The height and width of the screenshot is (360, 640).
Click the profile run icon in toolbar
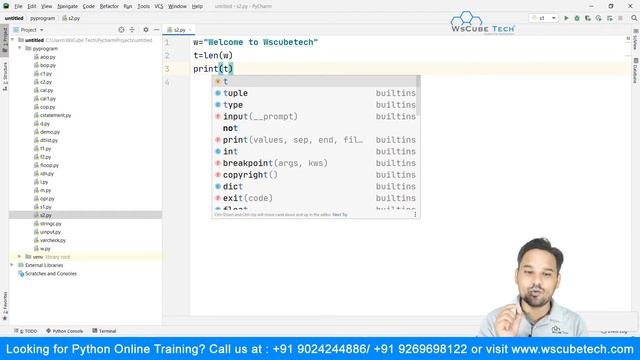click(x=598, y=18)
